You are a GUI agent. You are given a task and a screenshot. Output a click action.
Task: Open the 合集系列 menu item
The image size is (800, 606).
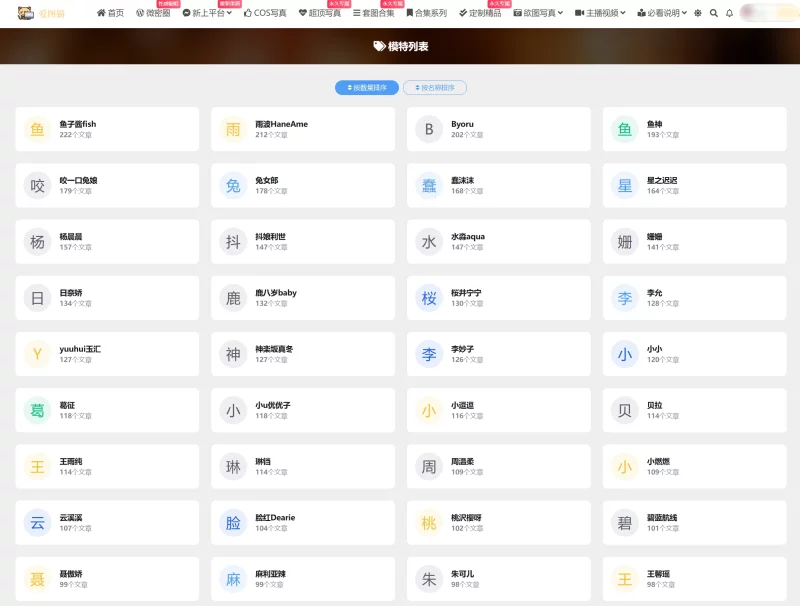426,13
